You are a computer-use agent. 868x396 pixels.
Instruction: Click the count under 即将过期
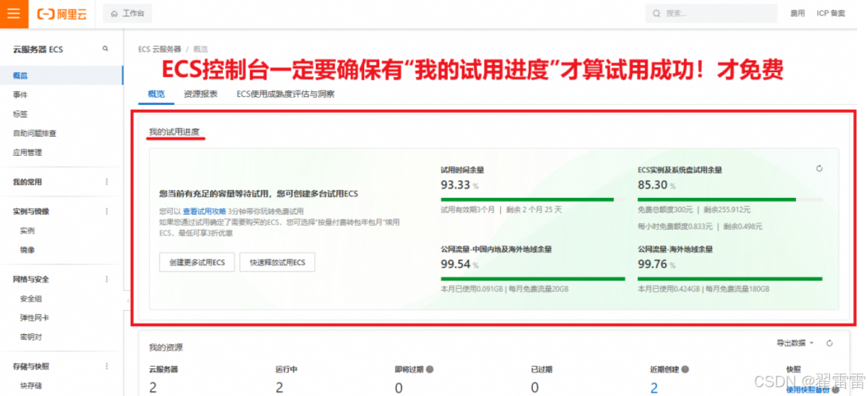[x=399, y=388]
